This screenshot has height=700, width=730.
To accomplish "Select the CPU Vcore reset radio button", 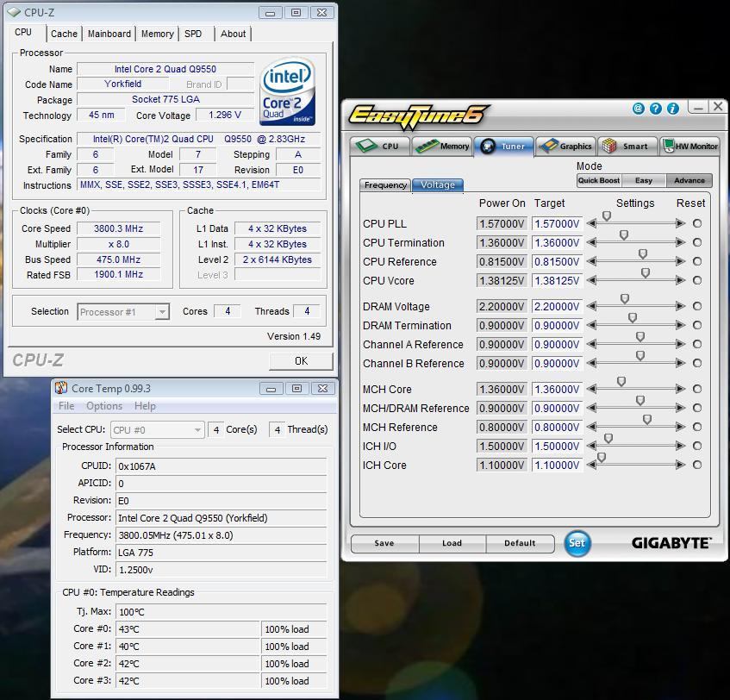I will click(x=697, y=280).
